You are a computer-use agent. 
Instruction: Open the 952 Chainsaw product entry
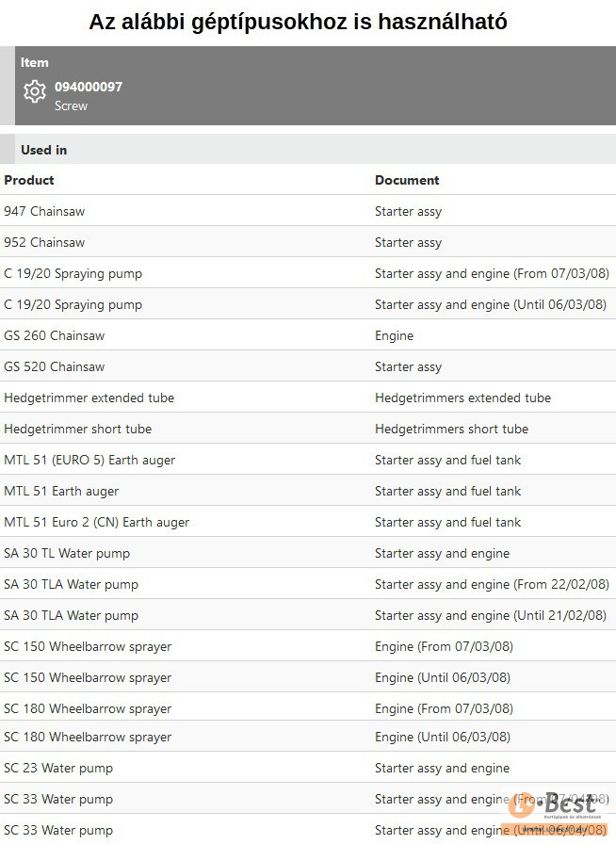pyautogui.click(x=44, y=242)
